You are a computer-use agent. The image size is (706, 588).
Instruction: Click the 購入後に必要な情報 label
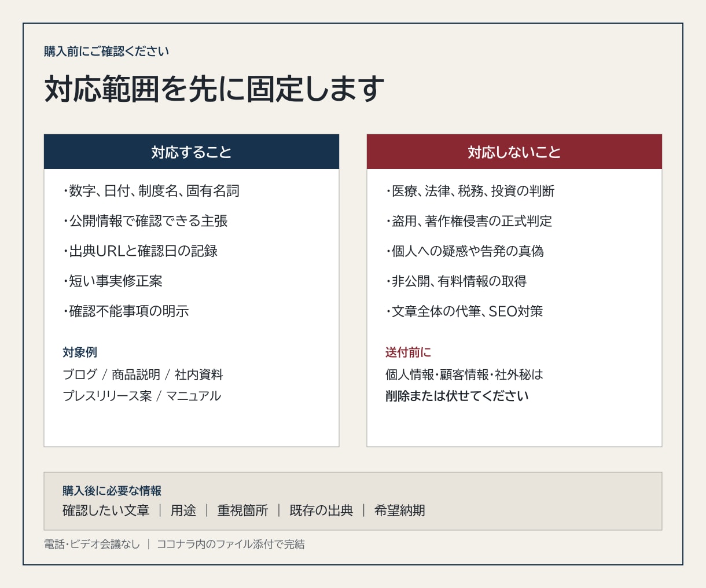coord(112,491)
